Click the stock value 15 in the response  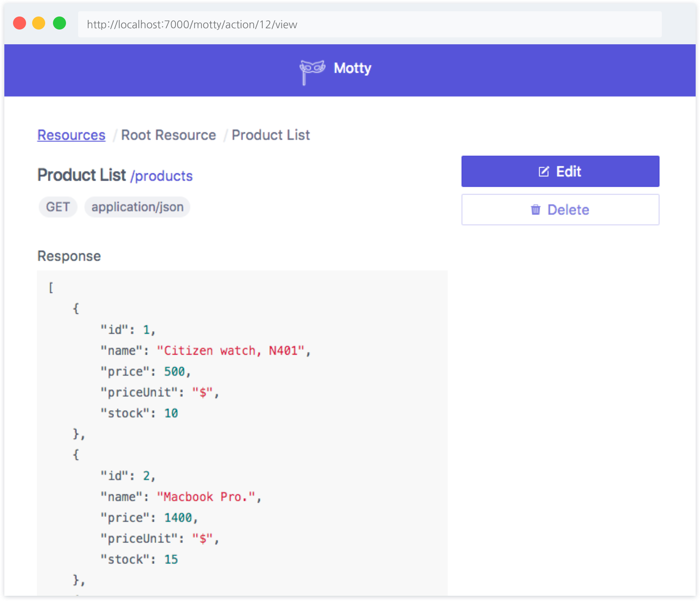(171, 559)
